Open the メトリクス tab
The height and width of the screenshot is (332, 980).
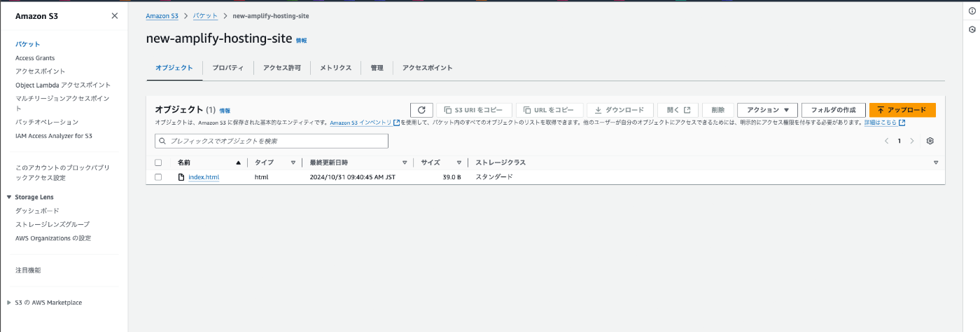pyautogui.click(x=336, y=68)
